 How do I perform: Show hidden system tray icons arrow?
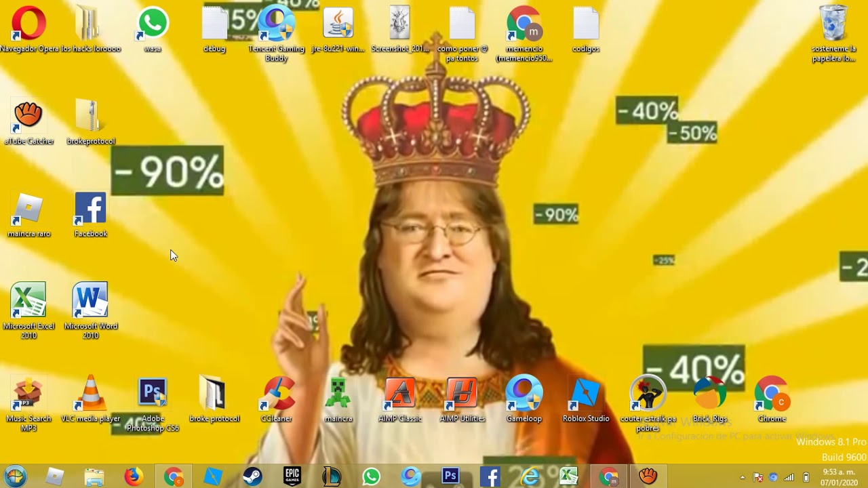(743, 477)
